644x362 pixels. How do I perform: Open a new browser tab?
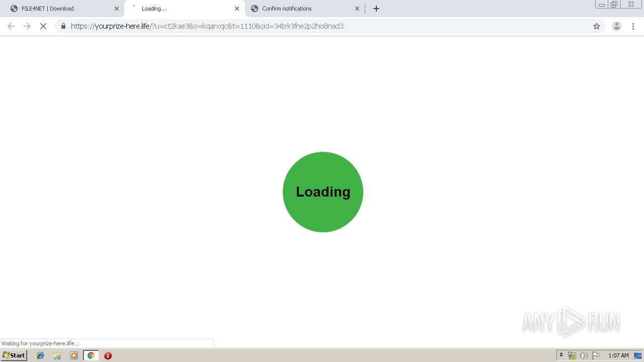pos(376,9)
